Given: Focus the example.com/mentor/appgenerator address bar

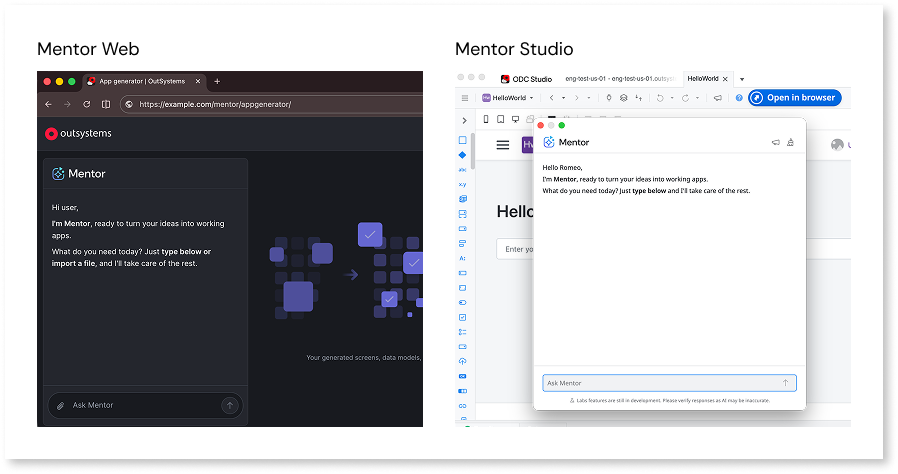Looking at the screenshot, I should (271, 104).
